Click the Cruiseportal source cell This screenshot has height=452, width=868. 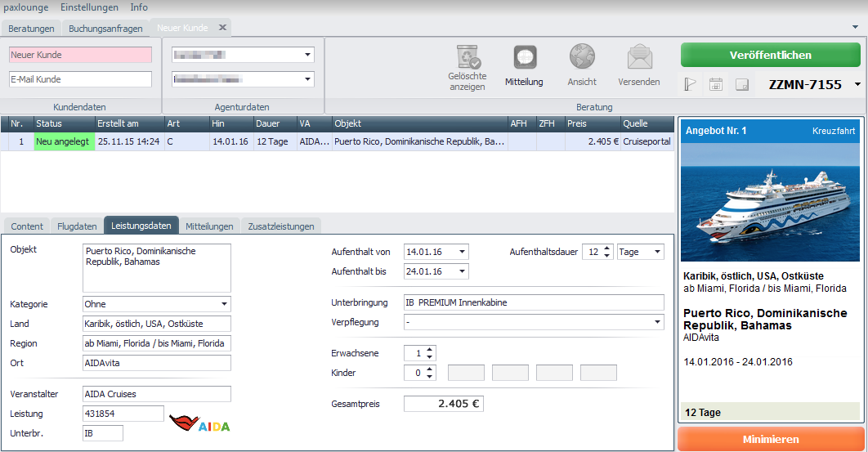coord(647,141)
